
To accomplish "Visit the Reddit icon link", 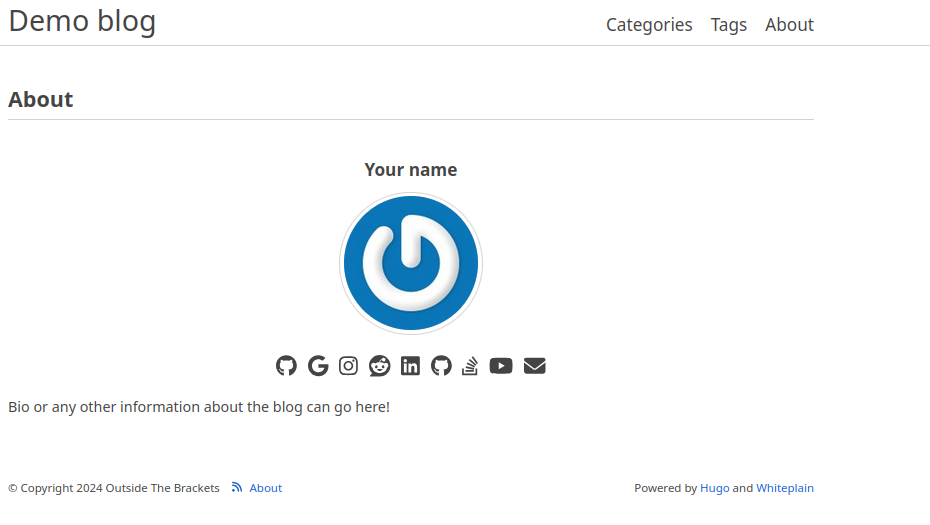I will [x=380, y=366].
